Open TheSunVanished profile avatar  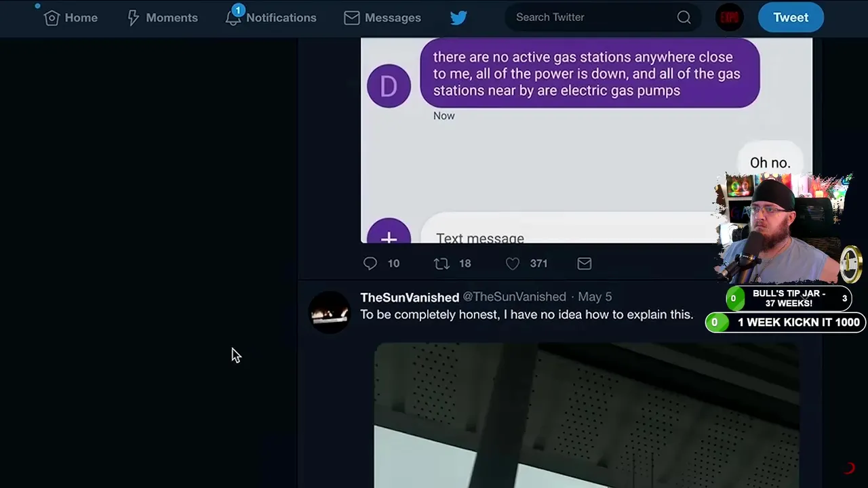[x=330, y=312]
